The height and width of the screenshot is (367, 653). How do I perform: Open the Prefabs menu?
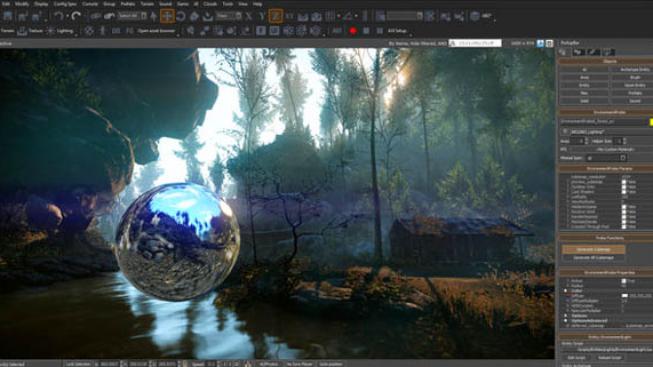(127, 4)
